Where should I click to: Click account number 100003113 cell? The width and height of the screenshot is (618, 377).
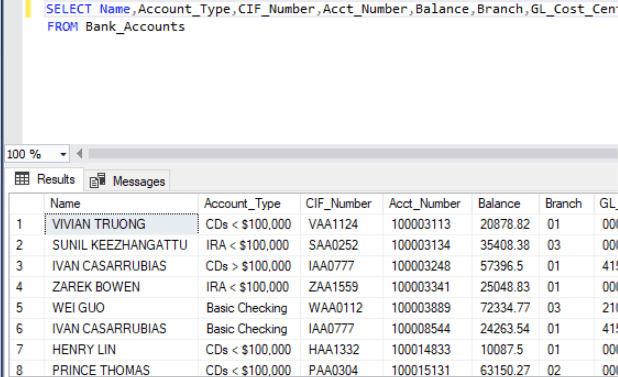click(427, 224)
